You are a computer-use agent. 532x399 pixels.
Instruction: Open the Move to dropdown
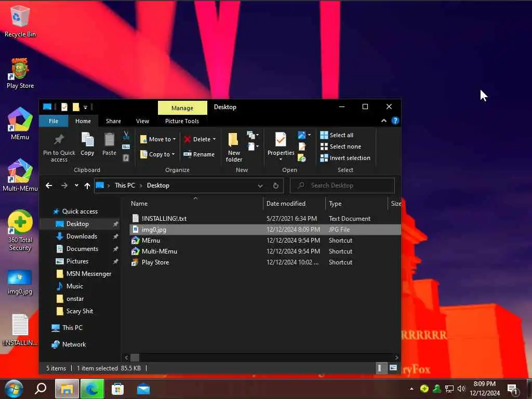tap(158, 139)
